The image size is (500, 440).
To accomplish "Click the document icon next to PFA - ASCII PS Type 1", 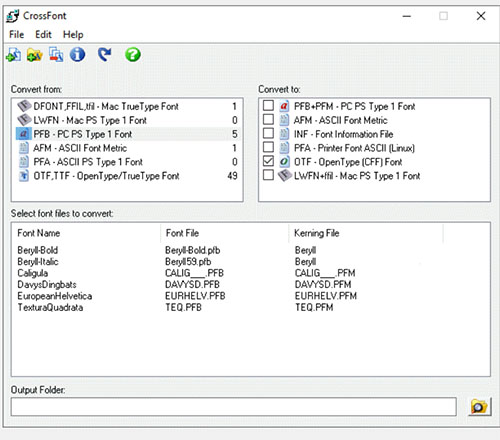I will (24, 162).
